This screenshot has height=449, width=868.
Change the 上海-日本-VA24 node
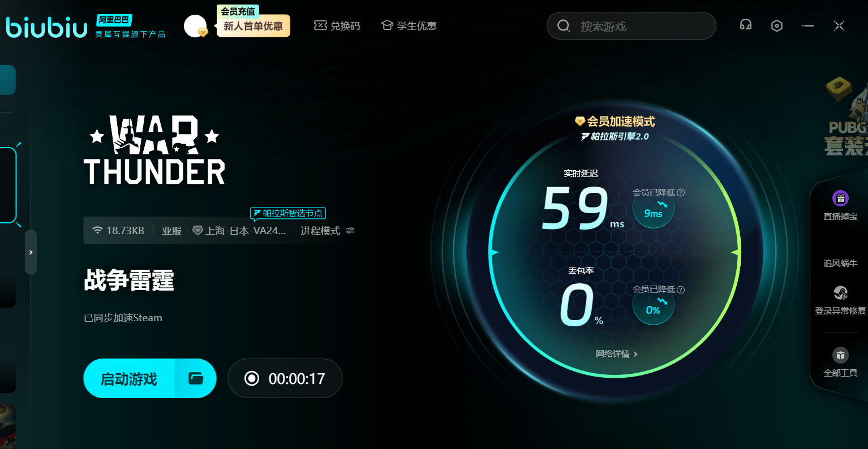[x=240, y=231]
